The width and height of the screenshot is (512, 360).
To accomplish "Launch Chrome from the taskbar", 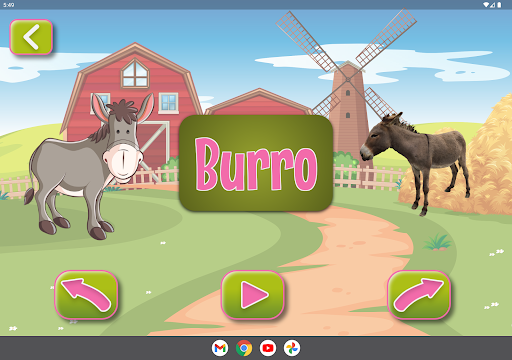I will tap(244, 348).
